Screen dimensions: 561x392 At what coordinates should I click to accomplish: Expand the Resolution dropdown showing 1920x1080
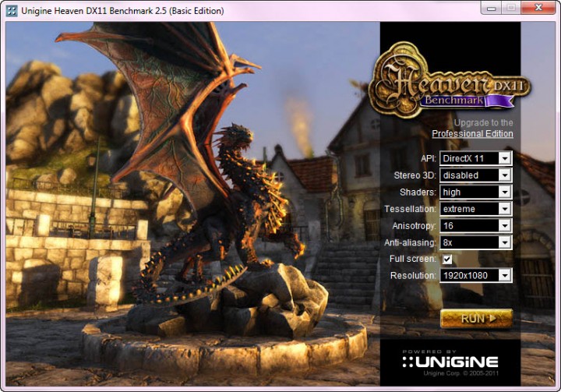(476, 275)
